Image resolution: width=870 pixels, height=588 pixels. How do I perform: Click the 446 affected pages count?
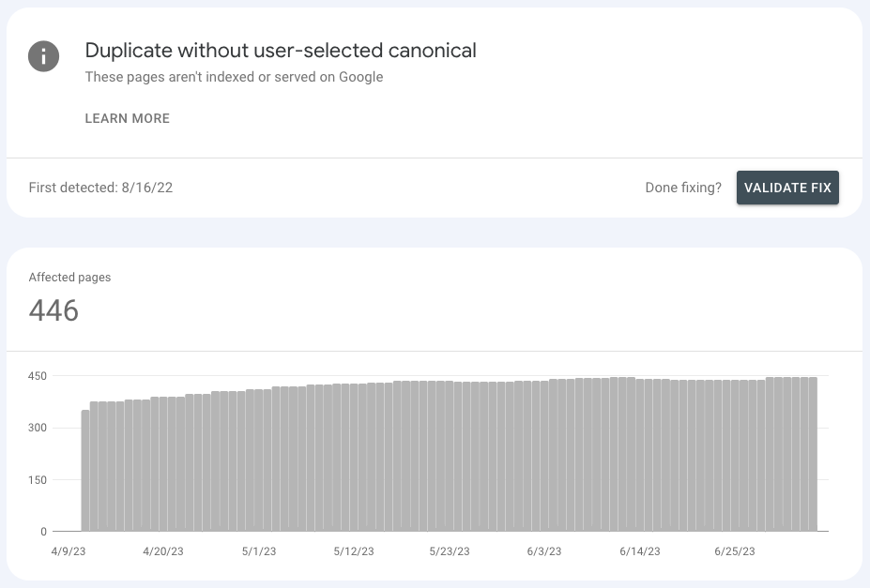(x=53, y=310)
